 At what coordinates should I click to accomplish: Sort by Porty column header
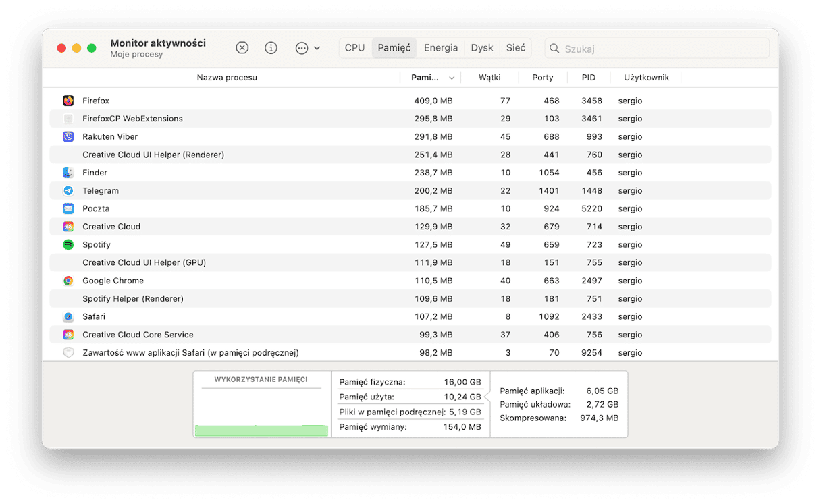point(543,78)
